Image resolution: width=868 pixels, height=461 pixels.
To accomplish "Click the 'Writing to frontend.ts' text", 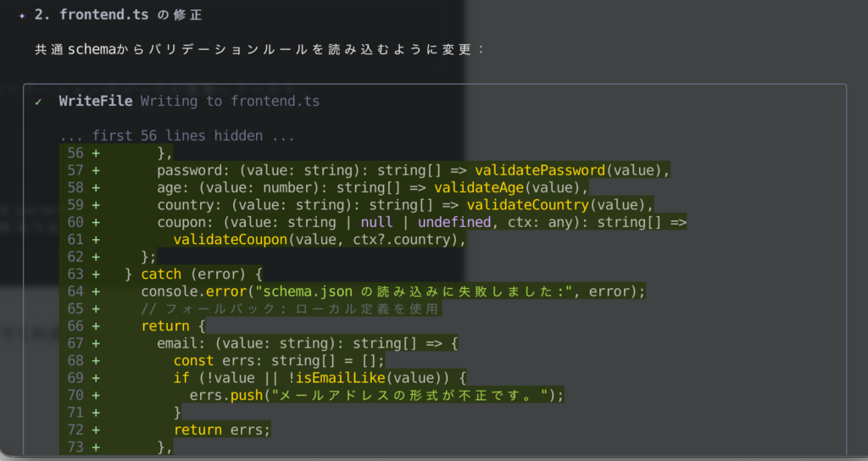I will click(230, 101).
